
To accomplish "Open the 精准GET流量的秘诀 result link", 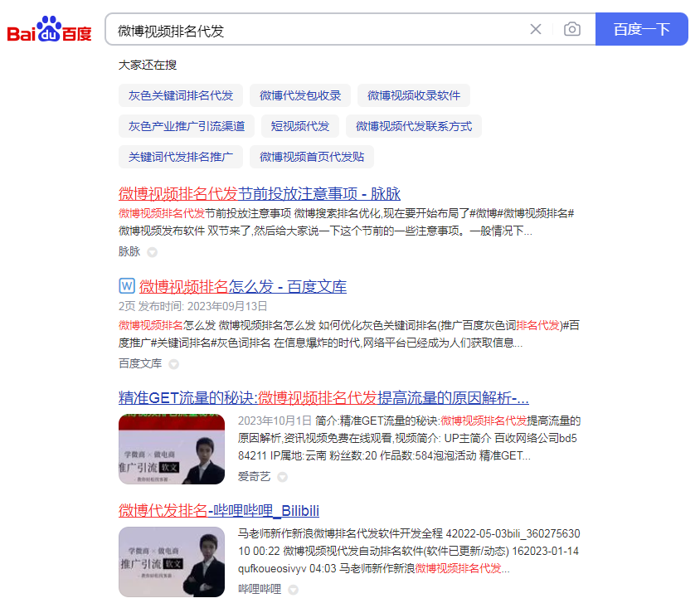I will [324, 396].
